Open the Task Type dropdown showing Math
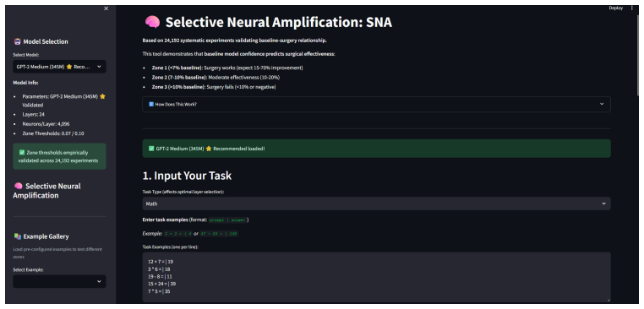The height and width of the screenshot is (309, 644). (x=376, y=203)
